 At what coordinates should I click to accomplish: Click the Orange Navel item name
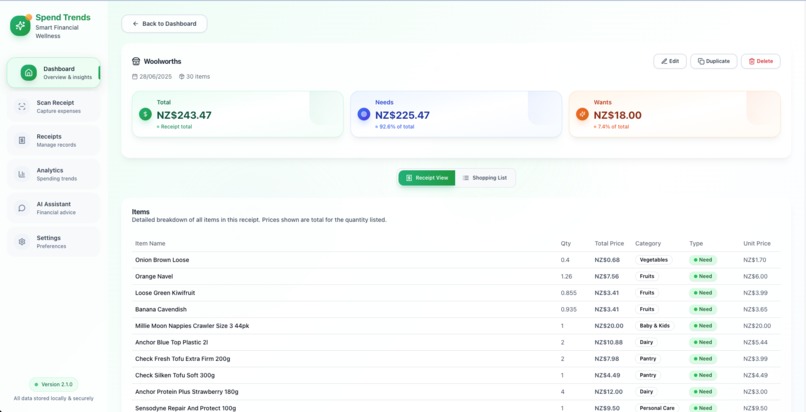pos(154,276)
